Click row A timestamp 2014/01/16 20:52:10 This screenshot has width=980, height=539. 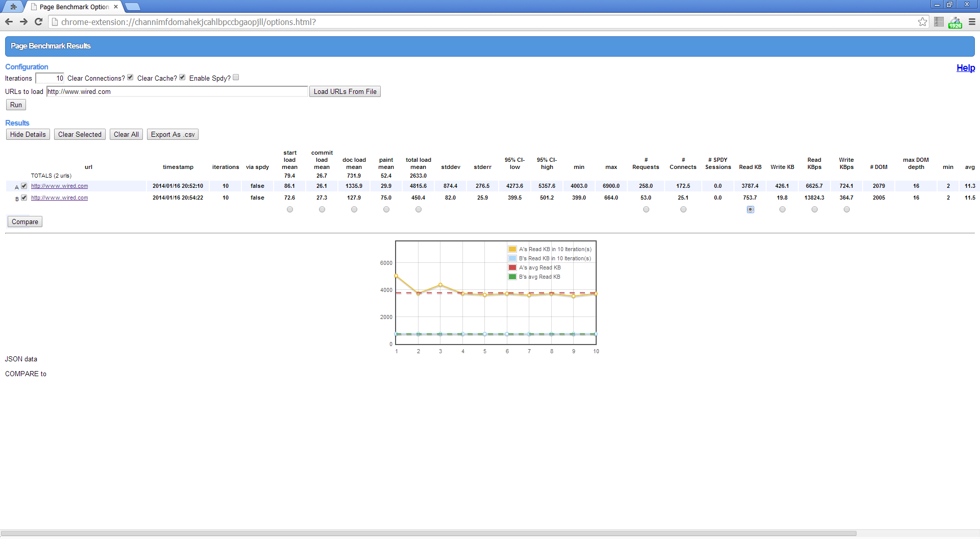pos(178,186)
